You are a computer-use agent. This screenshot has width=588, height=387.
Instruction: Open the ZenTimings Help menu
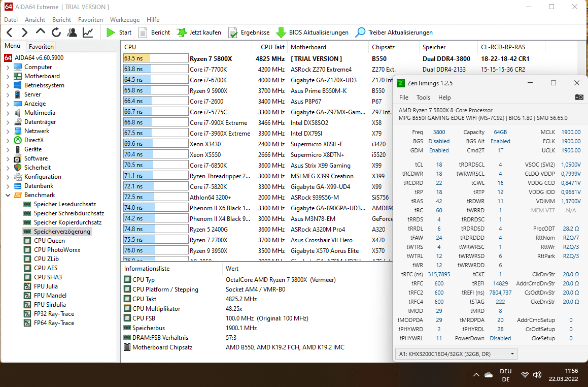(x=444, y=97)
